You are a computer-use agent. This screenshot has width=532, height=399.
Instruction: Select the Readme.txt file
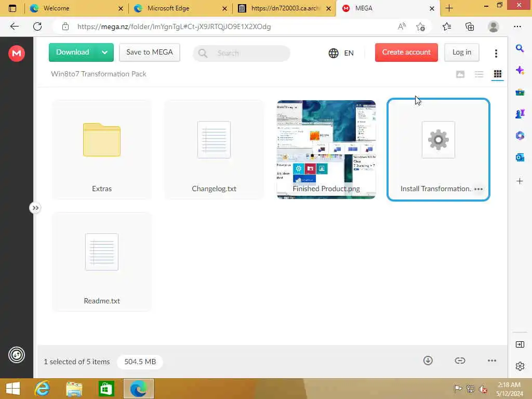click(x=102, y=262)
